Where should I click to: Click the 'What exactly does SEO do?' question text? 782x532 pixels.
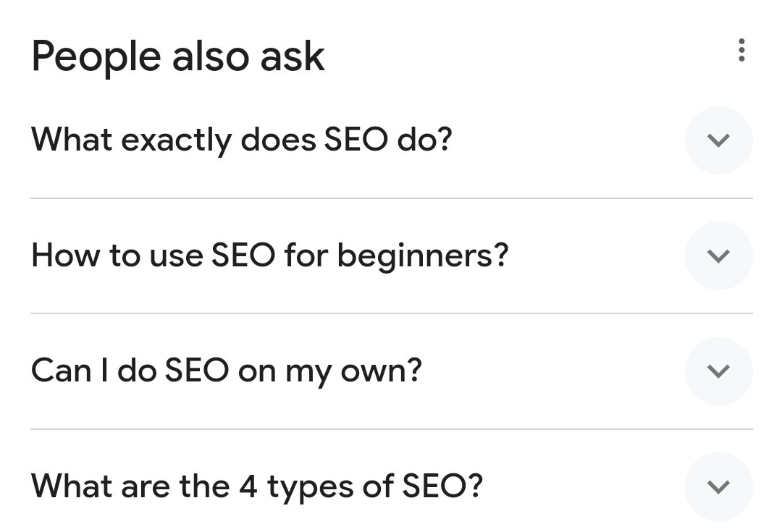tap(242, 140)
